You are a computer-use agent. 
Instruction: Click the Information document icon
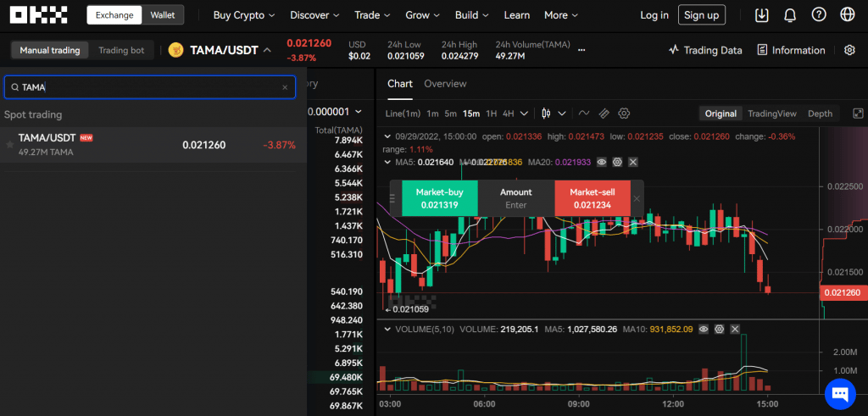pyautogui.click(x=762, y=50)
